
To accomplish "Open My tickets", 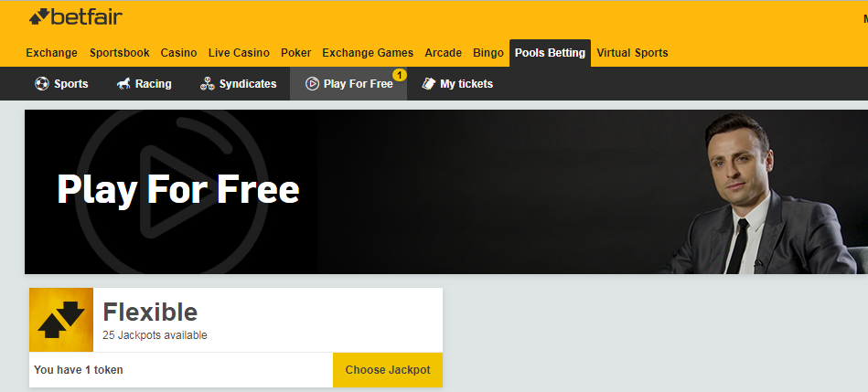I will coord(457,84).
